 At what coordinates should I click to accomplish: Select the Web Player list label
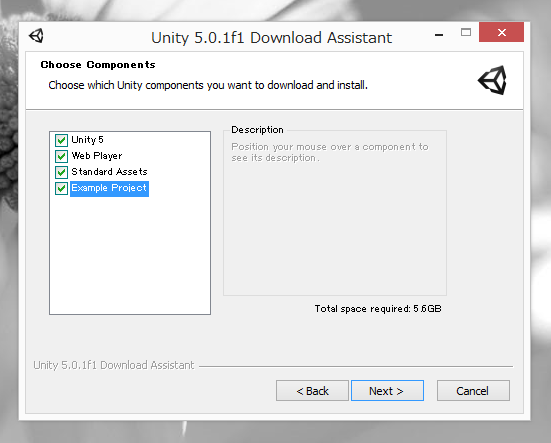(97, 156)
